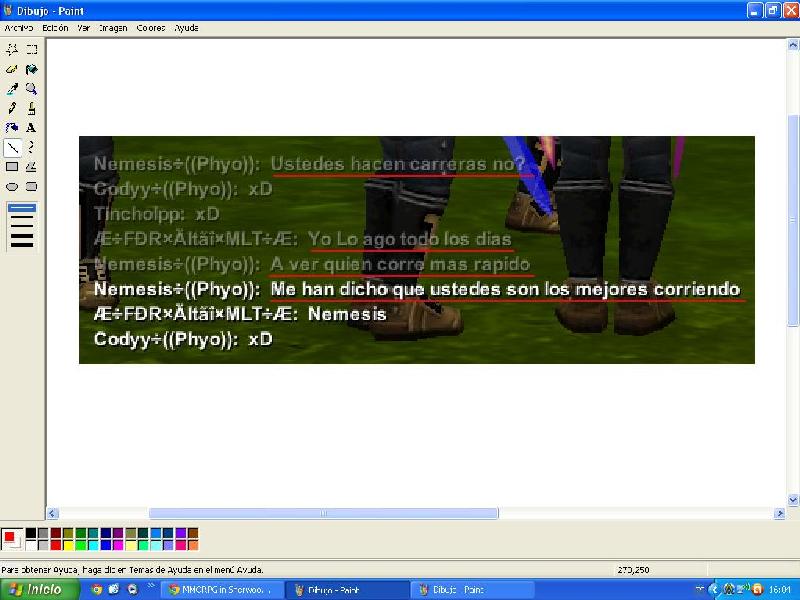Activate the Magnifier zoom tool
This screenshot has width=800, height=600.
point(32,89)
